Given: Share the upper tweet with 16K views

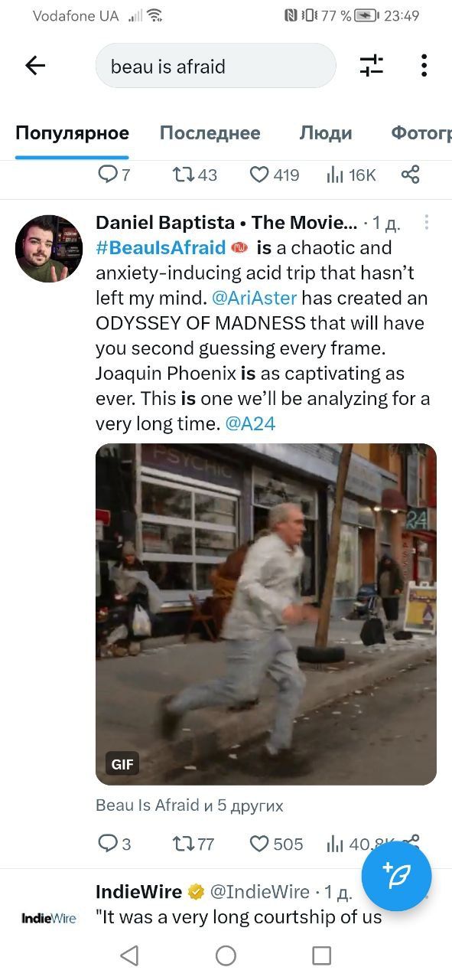Looking at the screenshot, I should 411,175.
